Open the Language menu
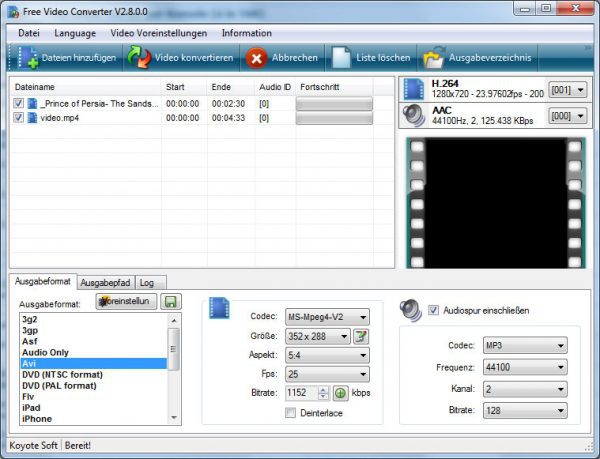 (x=75, y=33)
